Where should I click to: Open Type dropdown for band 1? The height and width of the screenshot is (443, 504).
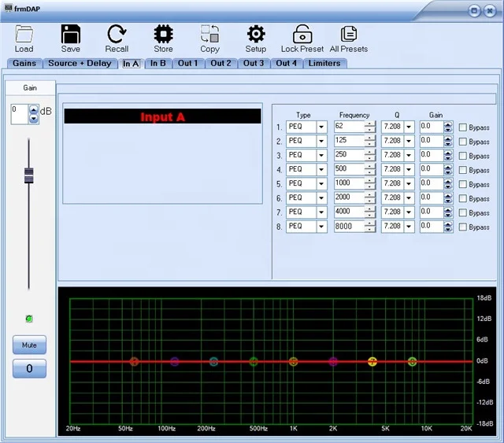click(x=321, y=127)
